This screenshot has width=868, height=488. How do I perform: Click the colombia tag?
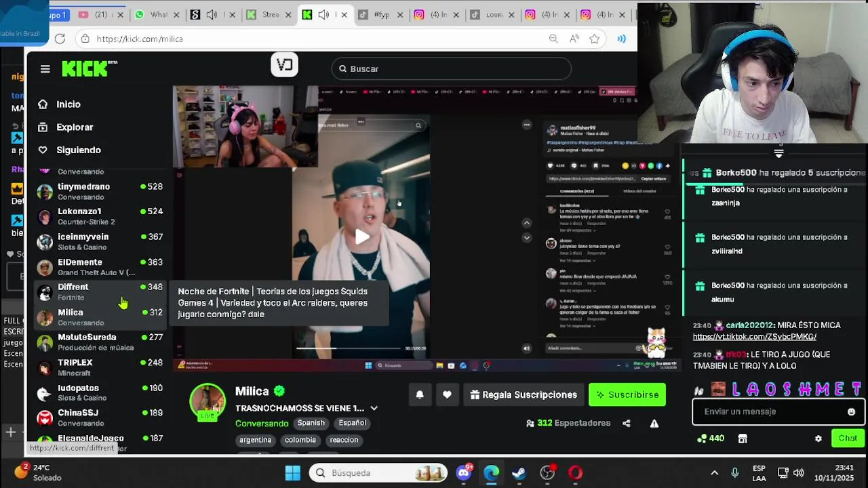pos(300,440)
